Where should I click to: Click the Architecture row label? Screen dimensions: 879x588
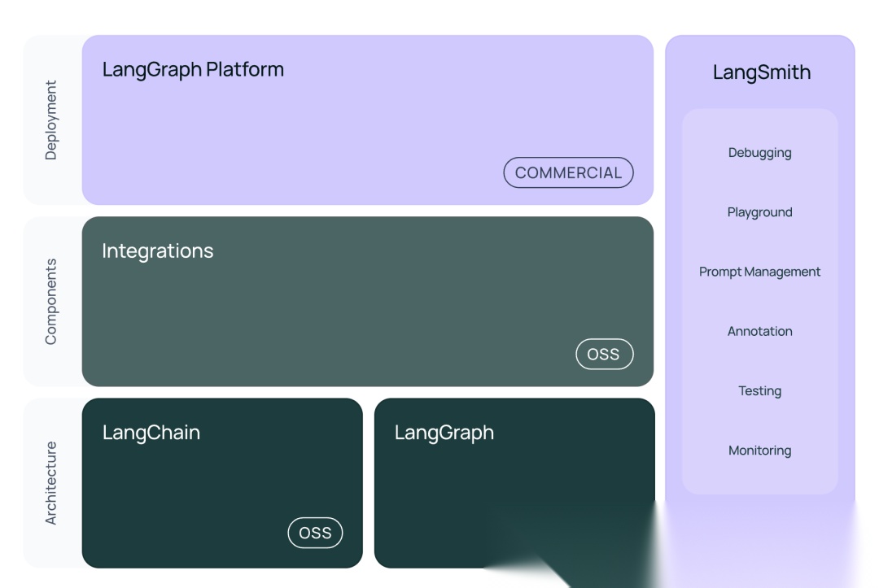50,483
